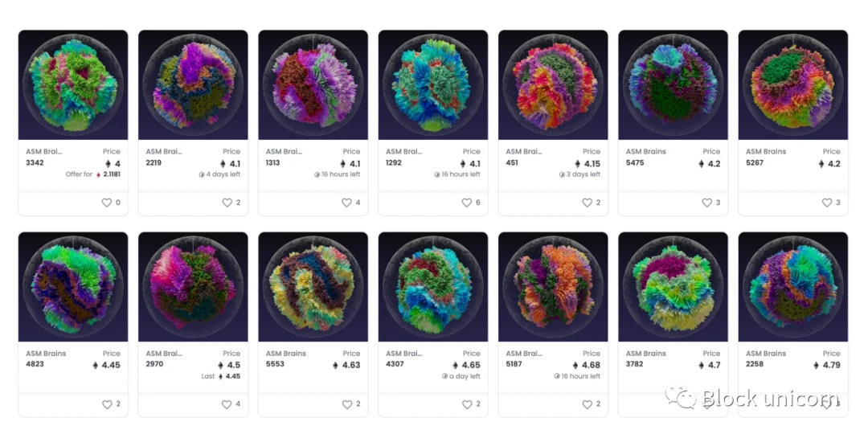Click heart icon under brain 4823
Image resolution: width=868 pixels, height=434 pixels.
pyautogui.click(x=107, y=404)
